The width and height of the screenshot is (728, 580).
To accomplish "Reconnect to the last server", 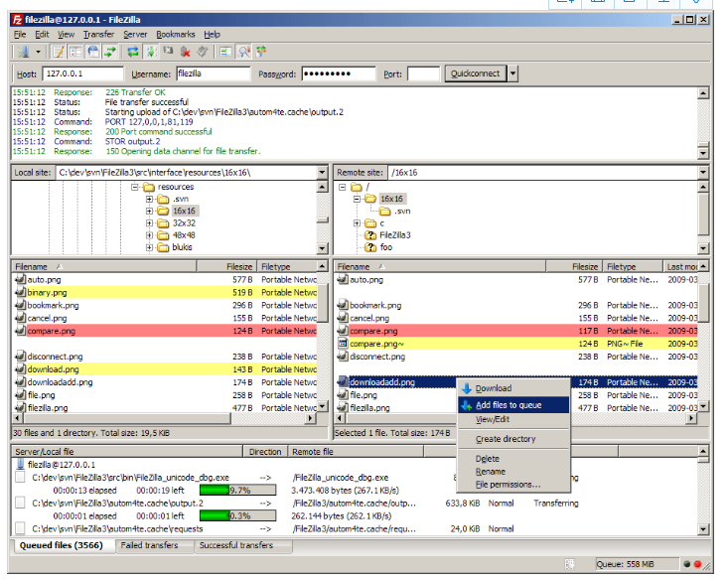I will point(203,52).
